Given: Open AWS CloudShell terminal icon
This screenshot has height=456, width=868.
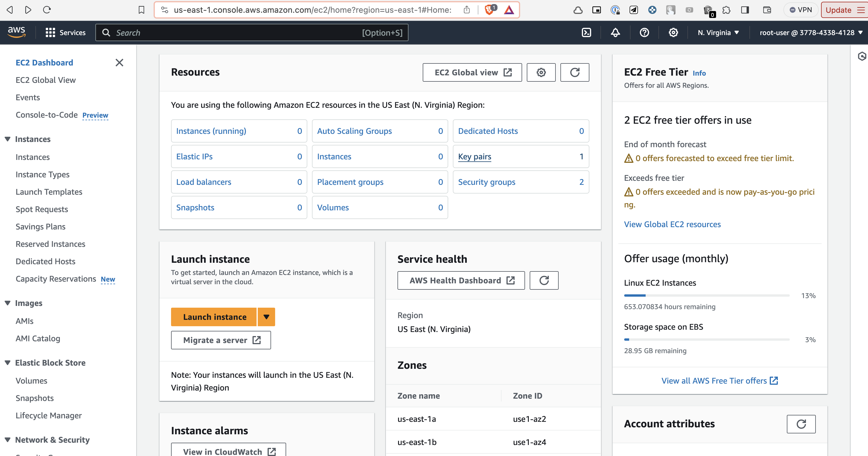Looking at the screenshot, I should click(586, 33).
